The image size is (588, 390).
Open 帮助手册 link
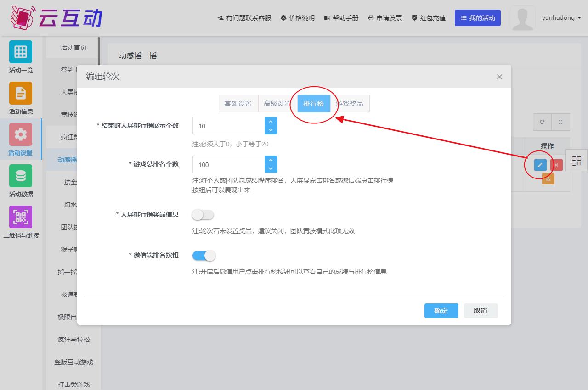point(341,18)
